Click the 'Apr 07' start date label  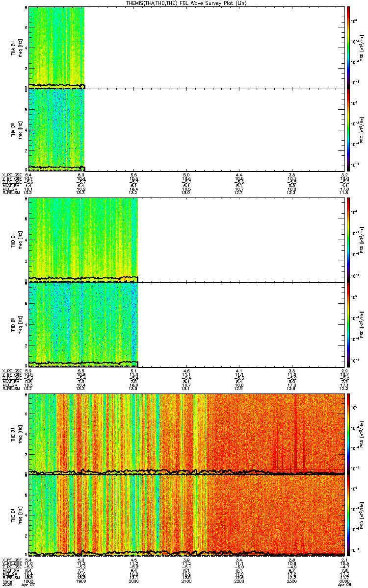pyautogui.click(x=28, y=585)
